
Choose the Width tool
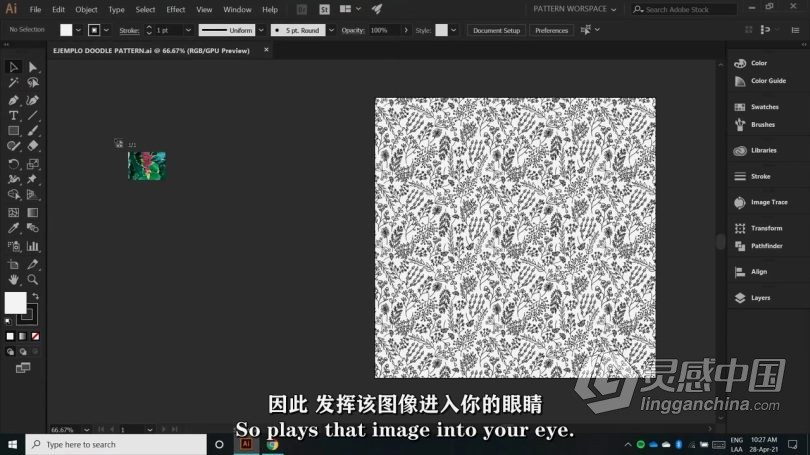click(13, 179)
